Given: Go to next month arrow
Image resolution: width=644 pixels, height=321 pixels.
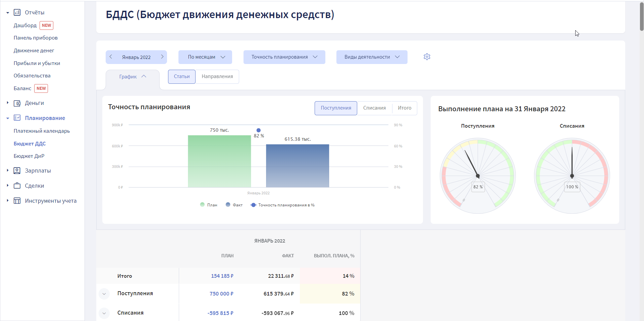Looking at the screenshot, I should point(162,57).
